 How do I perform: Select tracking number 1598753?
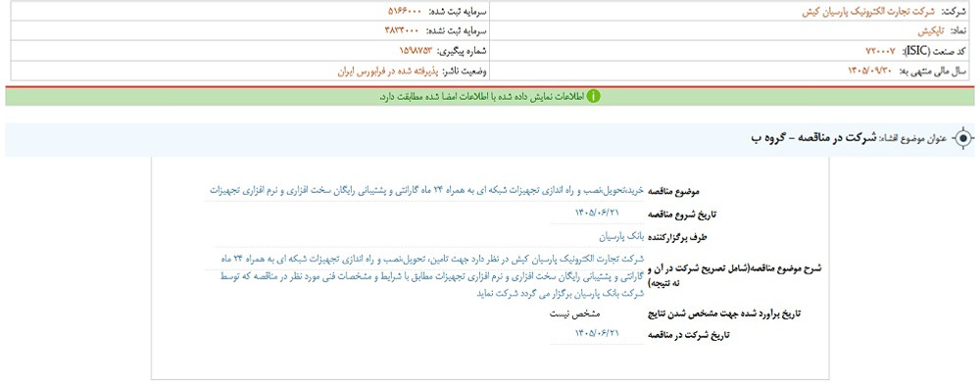tap(416, 51)
